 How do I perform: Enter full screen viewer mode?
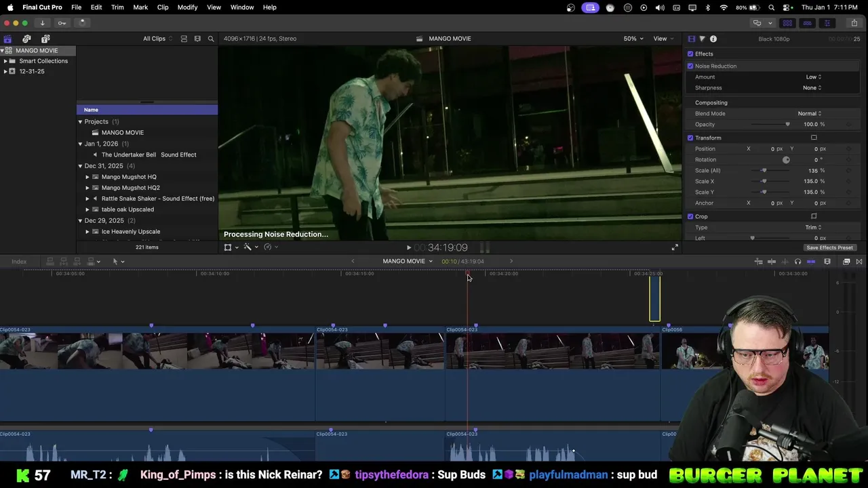click(x=674, y=248)
